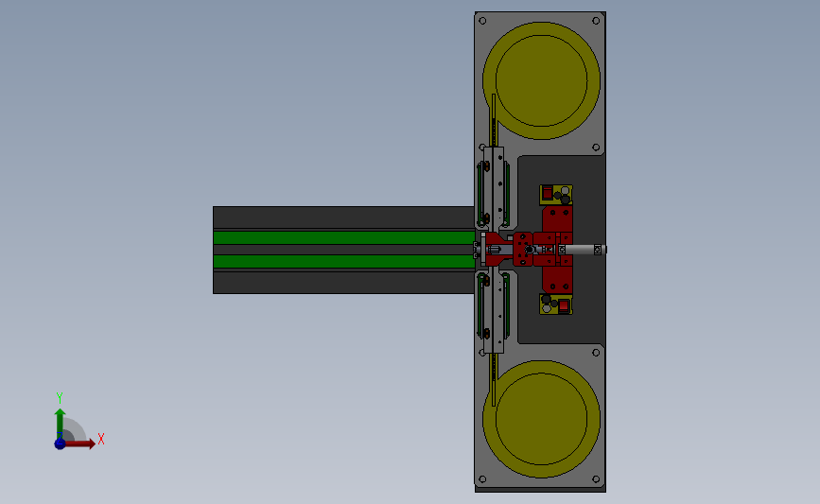This screenshot has width=820, height=504.
Task: Select the dark recessed panel inside the gray plate
Action: click(562, 250)
